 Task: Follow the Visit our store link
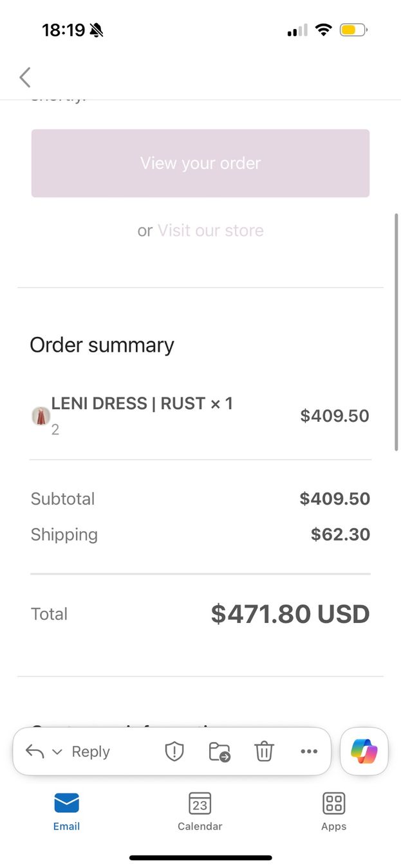(x=210, y=230)
